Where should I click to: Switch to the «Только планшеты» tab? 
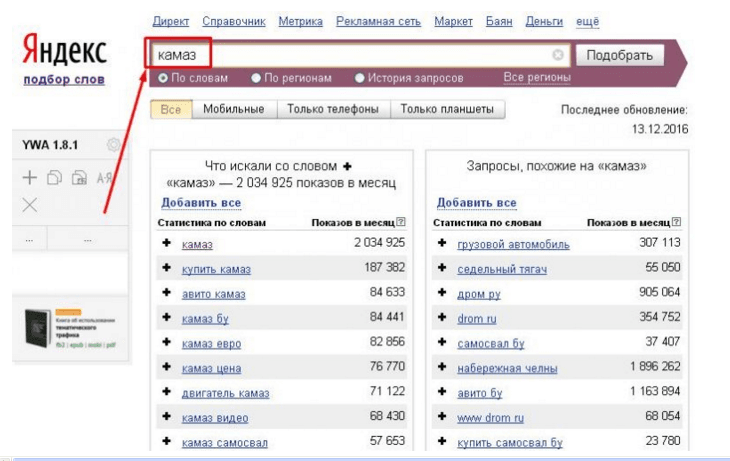pos(447,109)
